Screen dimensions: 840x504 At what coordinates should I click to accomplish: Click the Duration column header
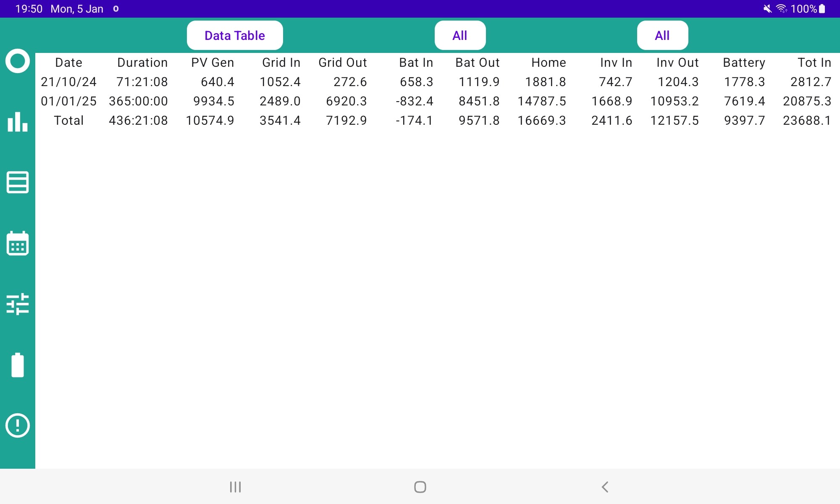click(x=142, y=63)
